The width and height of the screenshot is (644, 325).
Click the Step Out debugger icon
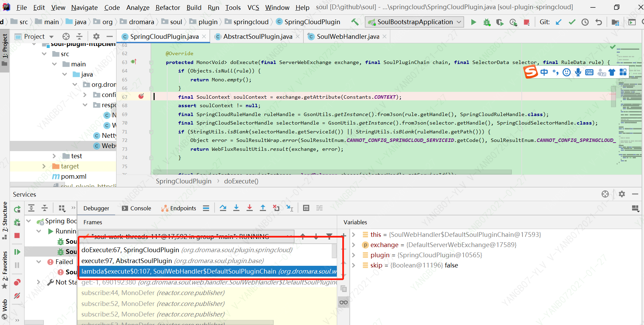point(263,208)
